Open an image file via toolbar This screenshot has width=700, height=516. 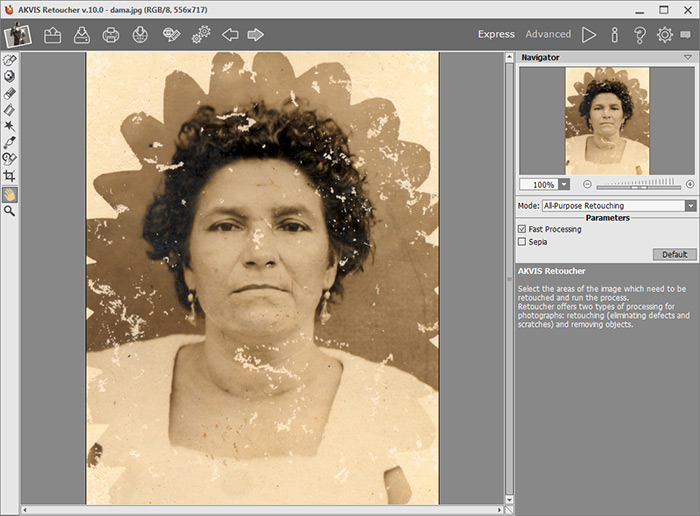[52, 35]
